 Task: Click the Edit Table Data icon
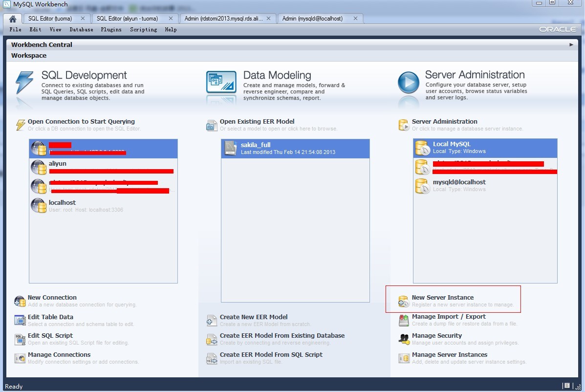20,320
